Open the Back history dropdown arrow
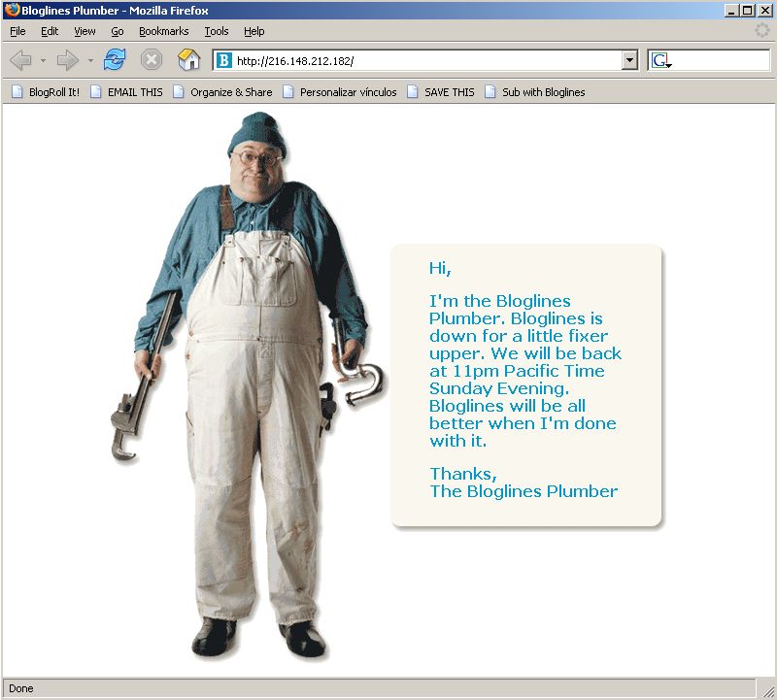 click(x=43, y=60)
